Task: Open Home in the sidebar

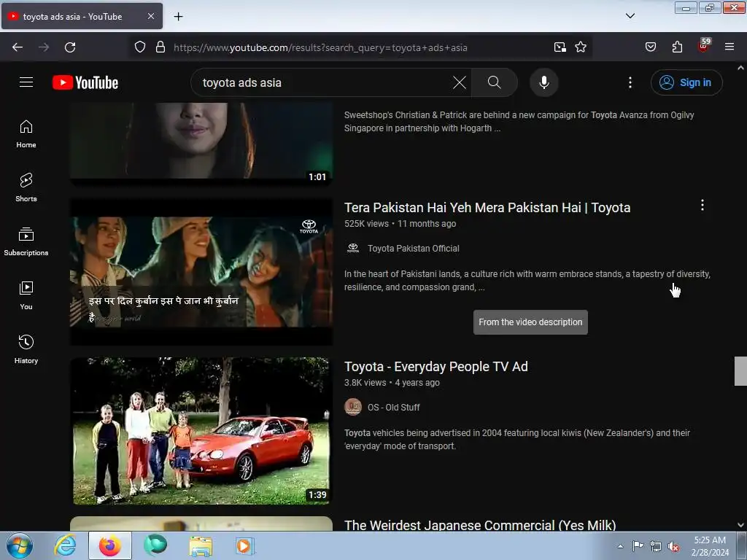Action: pos(26,134)
